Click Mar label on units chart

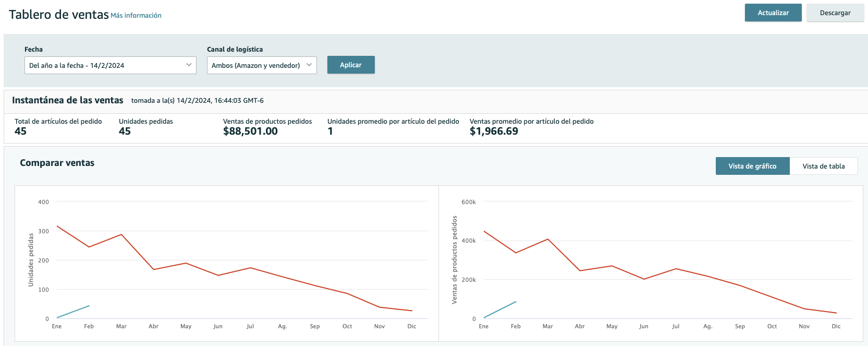coord(121,326)
